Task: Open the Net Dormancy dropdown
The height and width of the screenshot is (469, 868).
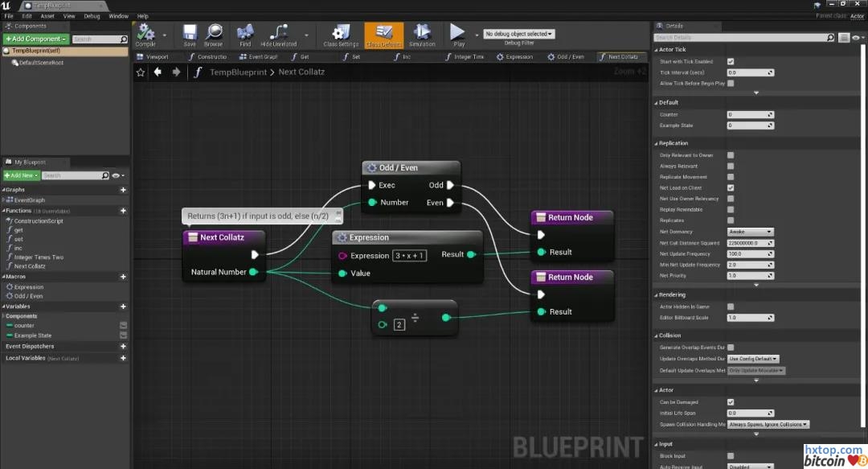Action: point(750,232)
